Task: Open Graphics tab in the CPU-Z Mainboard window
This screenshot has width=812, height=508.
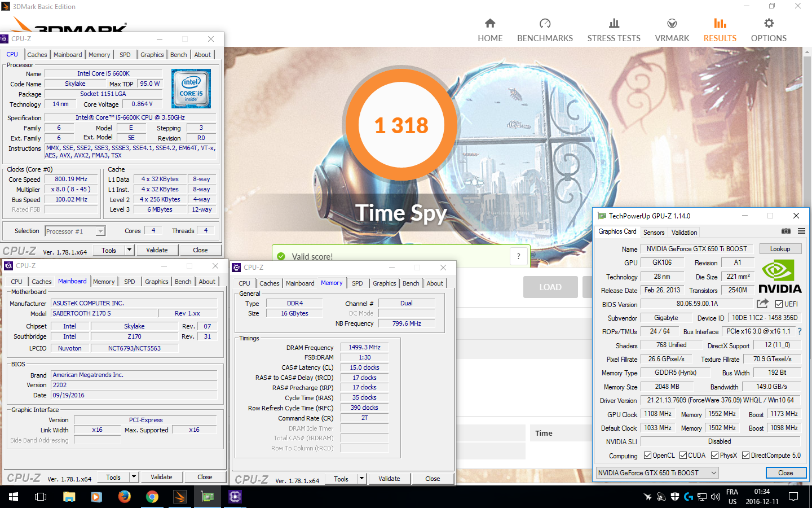Action: pos(157,282)
